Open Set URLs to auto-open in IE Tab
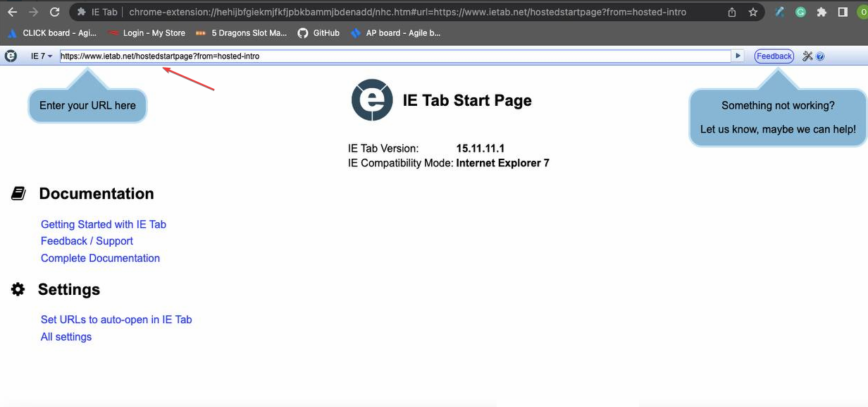 point(116,320)
